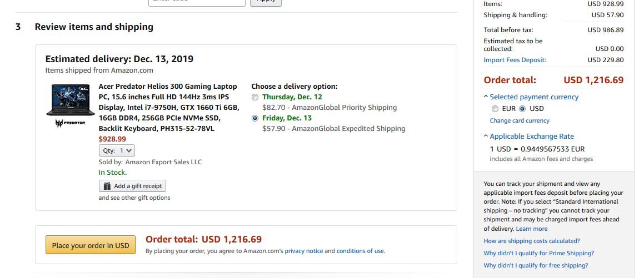This screenshot has width=644, height=278.
Task: Open How are shipping costs calculated link
Action: pyautogui.click(x=532, y=241)
